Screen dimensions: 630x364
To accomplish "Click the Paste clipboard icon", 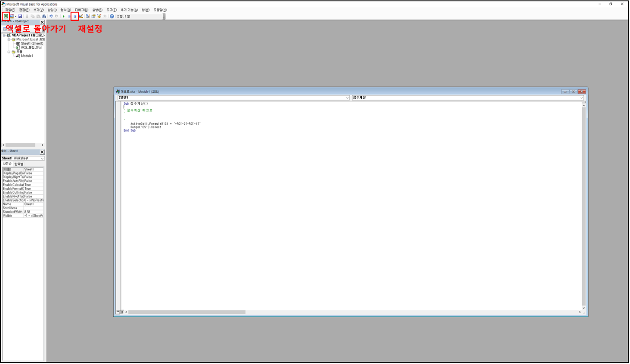I will [x=38, y=16].
